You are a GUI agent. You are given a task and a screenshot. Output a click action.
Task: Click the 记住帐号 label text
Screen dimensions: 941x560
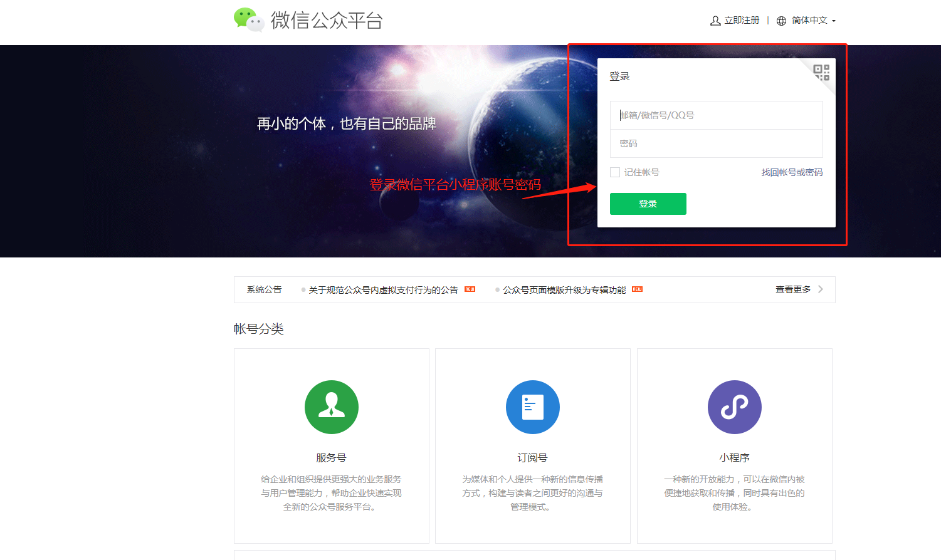click(641, 172)
